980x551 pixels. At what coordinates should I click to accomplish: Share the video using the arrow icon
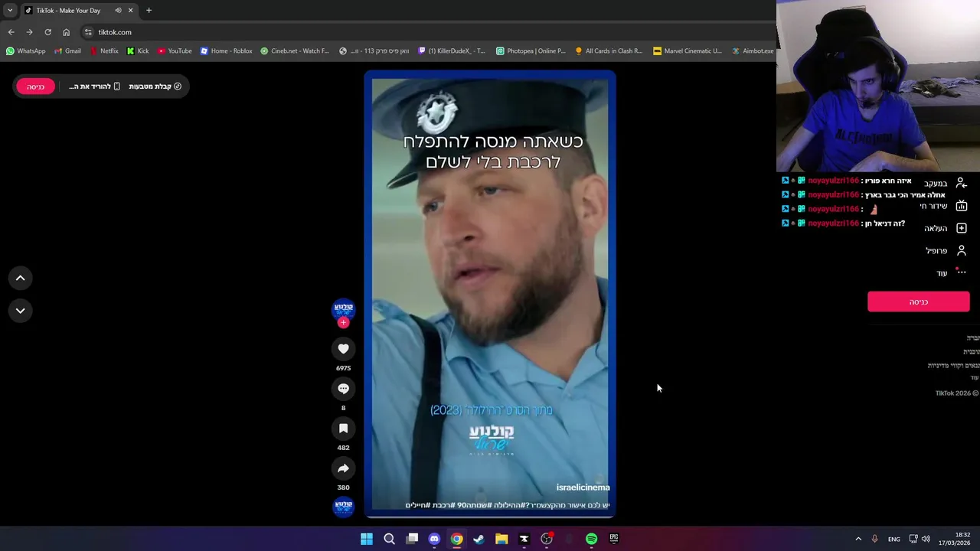point(343,468)
